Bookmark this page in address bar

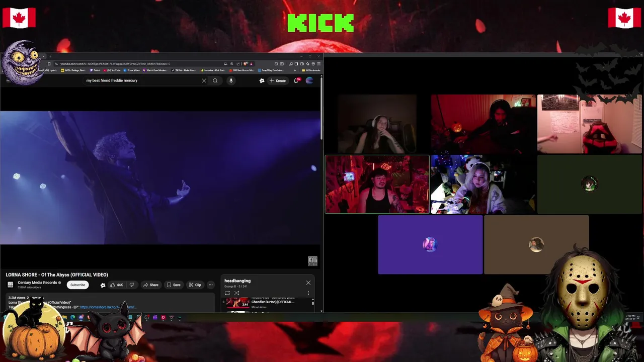point(49,64)
